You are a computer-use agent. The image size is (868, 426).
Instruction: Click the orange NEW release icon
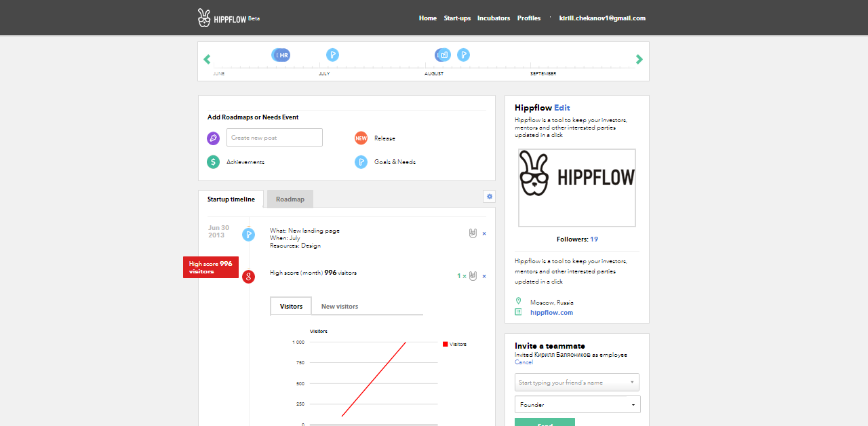[x=361, y=138]
